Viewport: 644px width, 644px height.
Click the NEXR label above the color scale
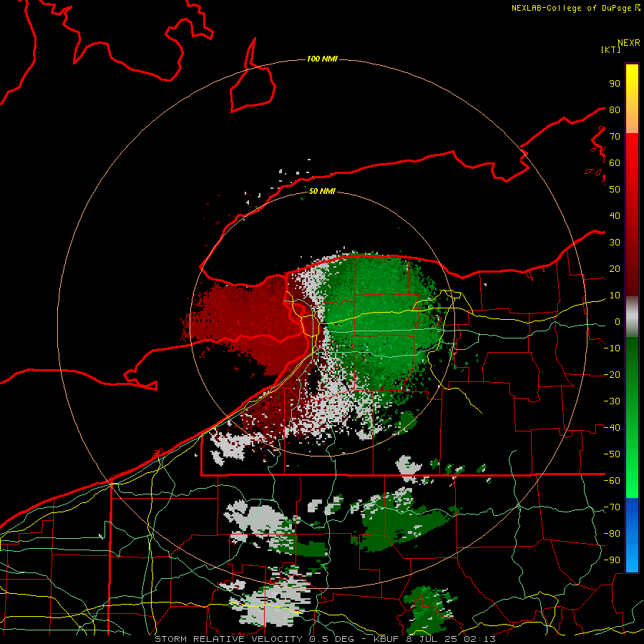(x=628, y=43)
